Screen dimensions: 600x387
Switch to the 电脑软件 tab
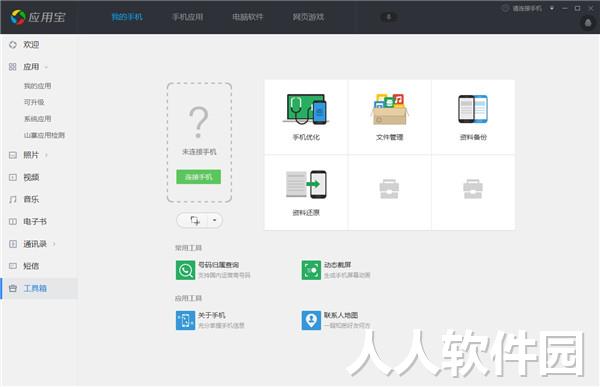[x=248, y=17]
